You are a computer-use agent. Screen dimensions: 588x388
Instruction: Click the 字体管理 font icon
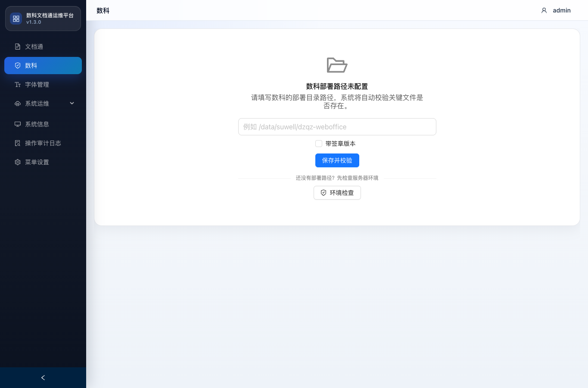tap(18, 84)
